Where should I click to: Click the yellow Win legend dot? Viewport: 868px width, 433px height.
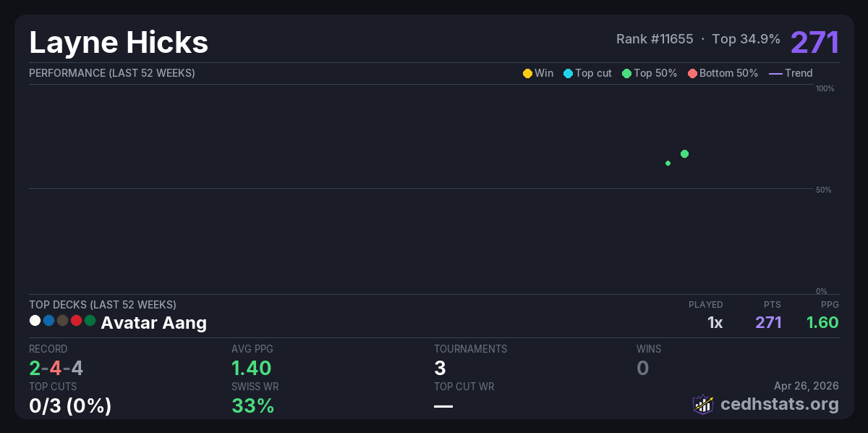(x=527, y=73)
